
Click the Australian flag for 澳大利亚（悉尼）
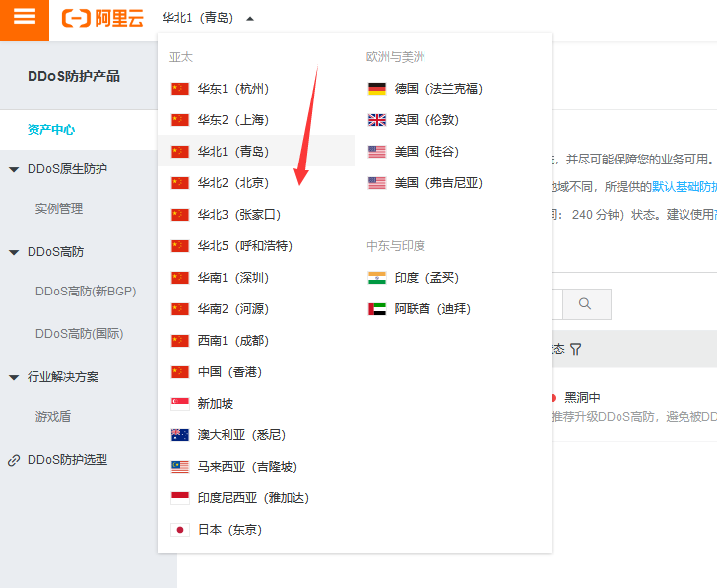(180, 435)
